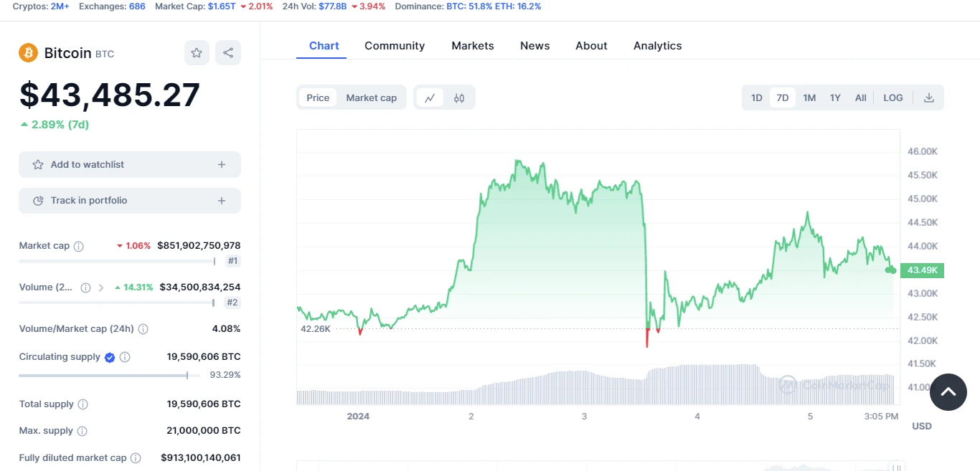Open the Chart tab

[x=324, y=45]
